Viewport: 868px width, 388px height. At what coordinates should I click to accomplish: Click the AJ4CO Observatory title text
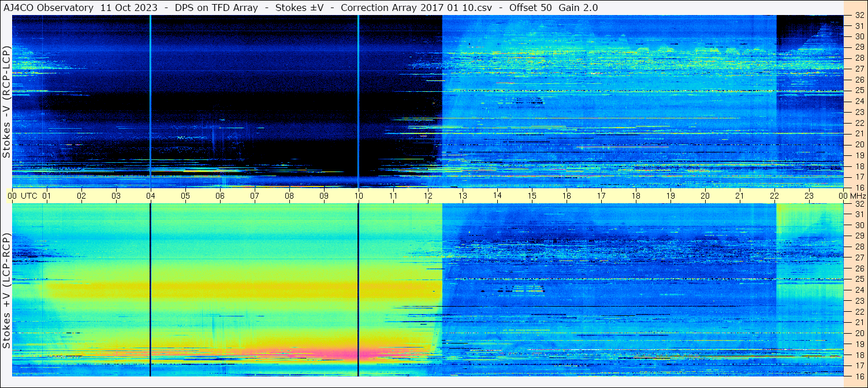49,8
